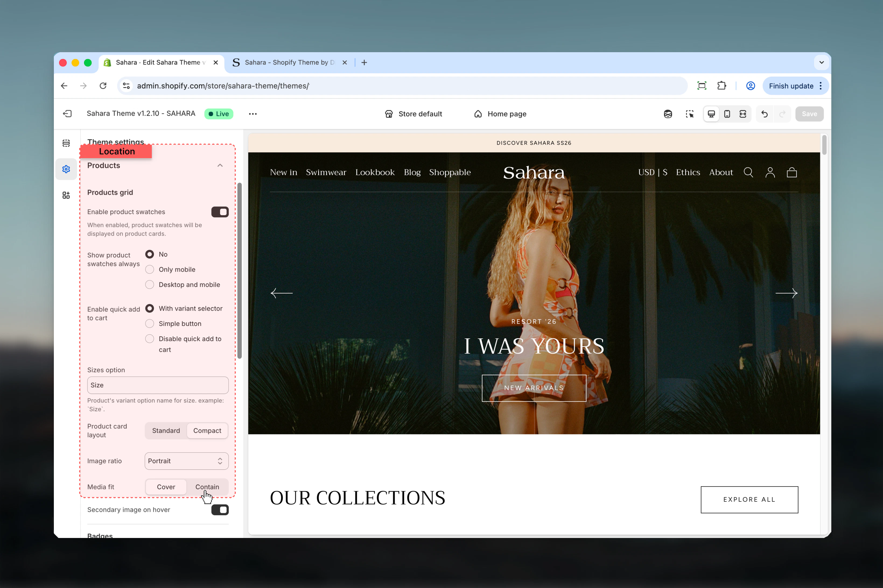883x588 pixels.
Task: Click the EXPLORE ALL button
Action: point(749,500)
